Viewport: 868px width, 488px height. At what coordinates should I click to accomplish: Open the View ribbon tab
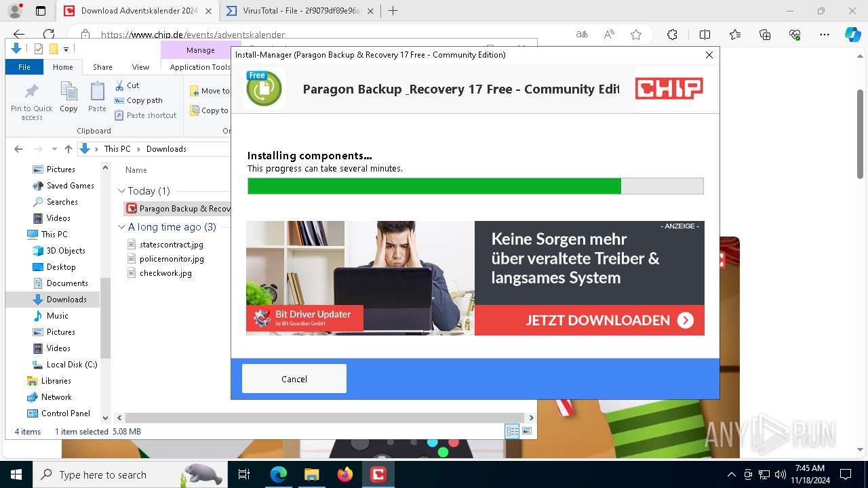pos(140,67)
